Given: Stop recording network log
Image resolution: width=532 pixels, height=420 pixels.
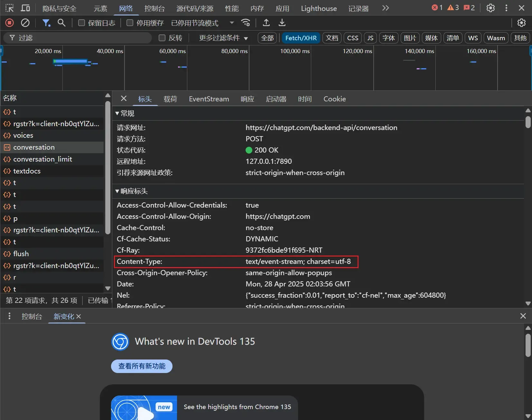Looking at the screenshot, I should pyautogui.click(x=9, y=23).
